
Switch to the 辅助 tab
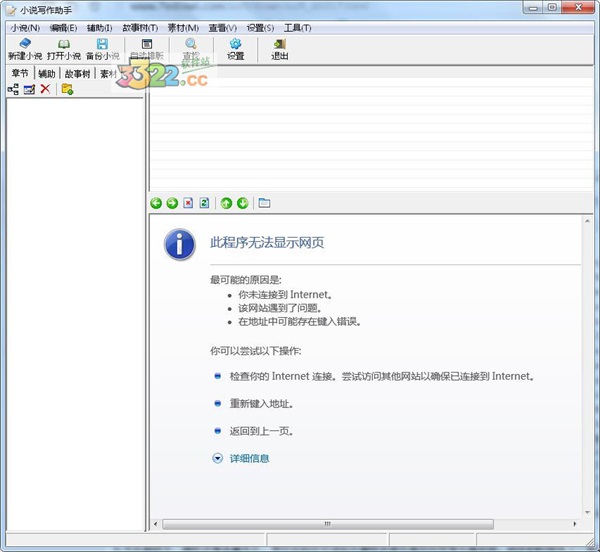47,73
